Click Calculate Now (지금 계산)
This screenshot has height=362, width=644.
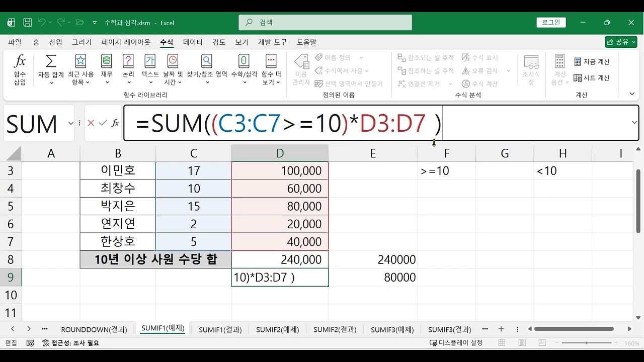coord(592,62)
